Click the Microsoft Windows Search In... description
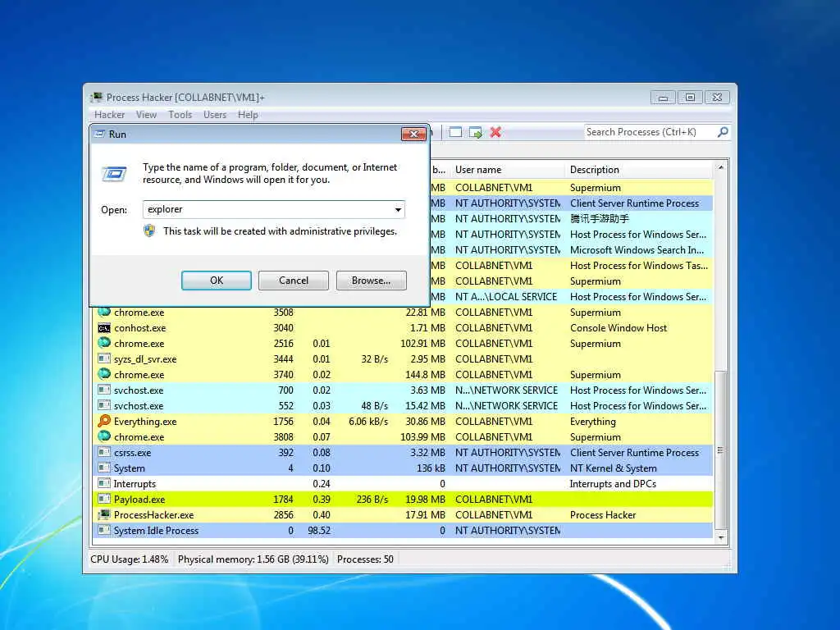This screenshot has height=630, width=840. tap(637, 249)
